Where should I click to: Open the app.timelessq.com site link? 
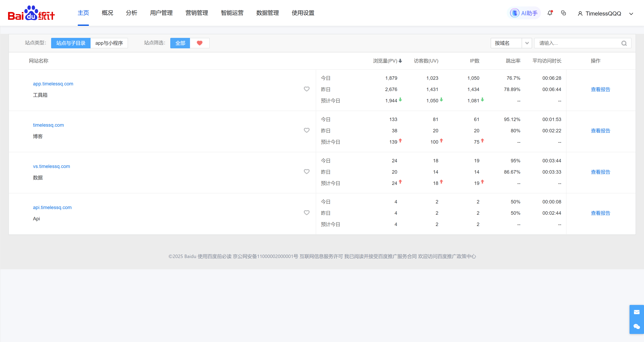[x=53, y=84]
